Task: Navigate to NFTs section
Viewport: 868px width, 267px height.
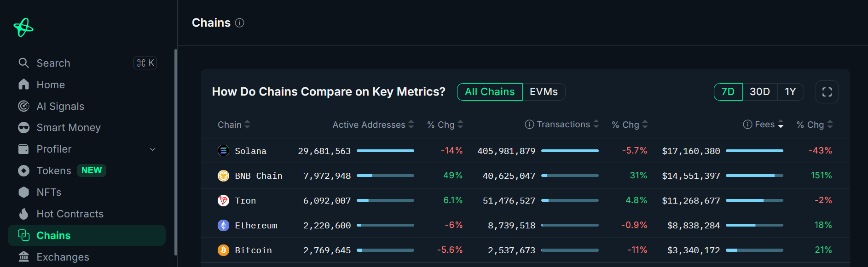Action: click(87, 192)
